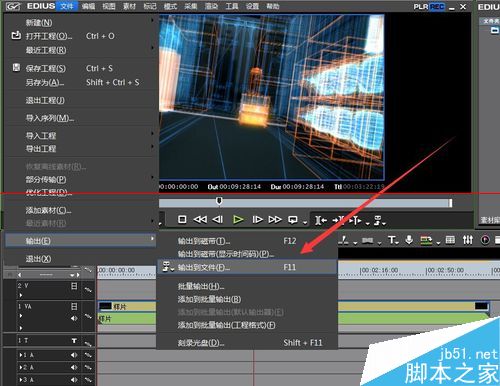Open the Export icon dropdown arrow in the player

(x=384, y=223)
